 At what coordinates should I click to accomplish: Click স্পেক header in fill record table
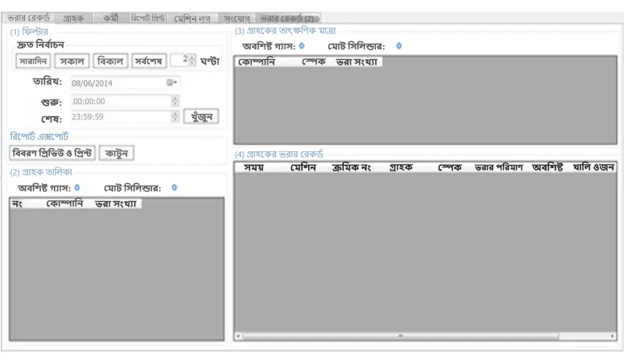click(x=450, y=168)
